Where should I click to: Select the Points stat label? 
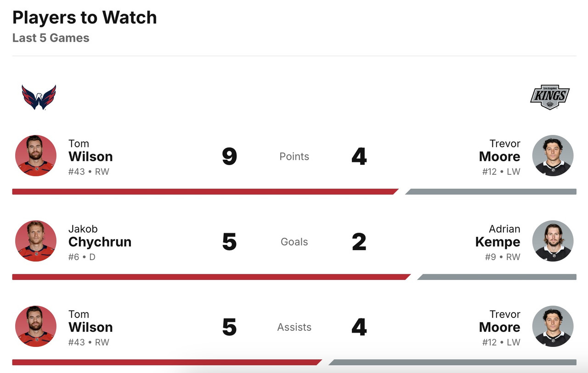click(294, 156)
